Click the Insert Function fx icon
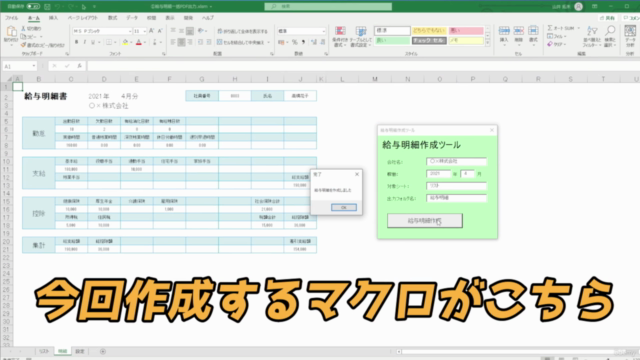This screenshot has height=360, width=640. click(80, 66)
